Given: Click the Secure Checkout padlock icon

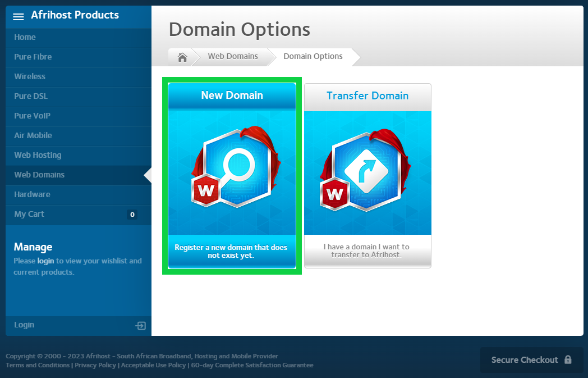Looking at the screenshot, I should point(568,360).
